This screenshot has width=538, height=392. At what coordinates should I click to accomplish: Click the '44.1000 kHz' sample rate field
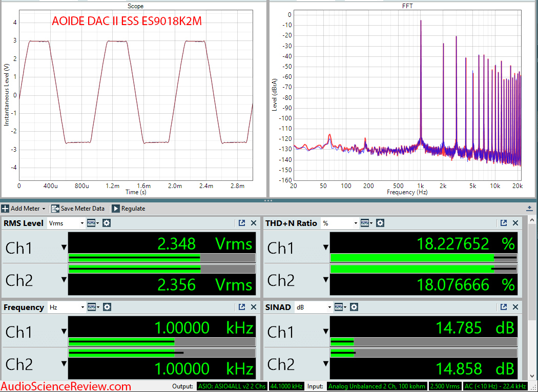click(x=286, y=386)
